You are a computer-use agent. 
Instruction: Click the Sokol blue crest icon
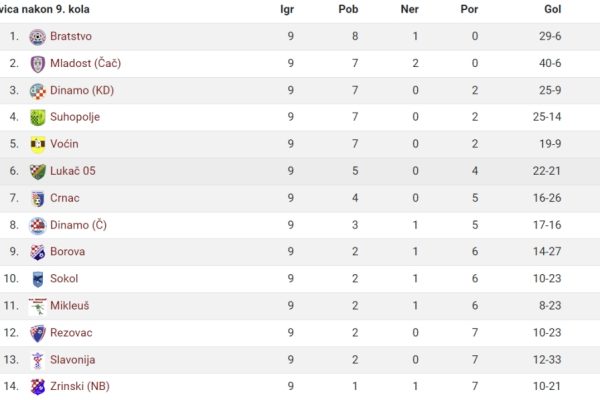(x=38, y=279)
